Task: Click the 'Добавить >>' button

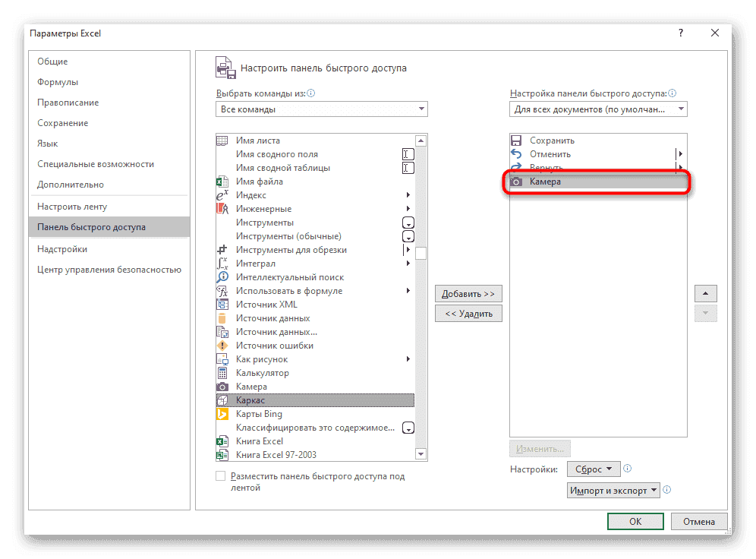Action: tap(468, 294)
